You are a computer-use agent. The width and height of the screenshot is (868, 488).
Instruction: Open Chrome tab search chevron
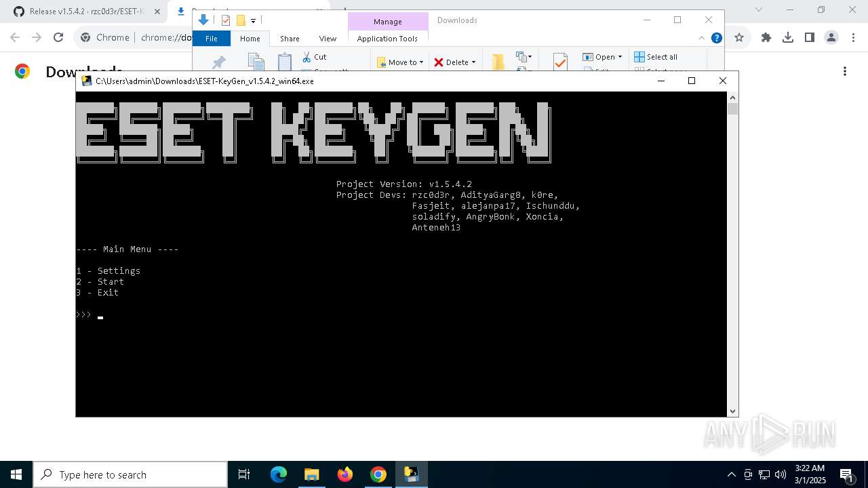tap(759, 9)
